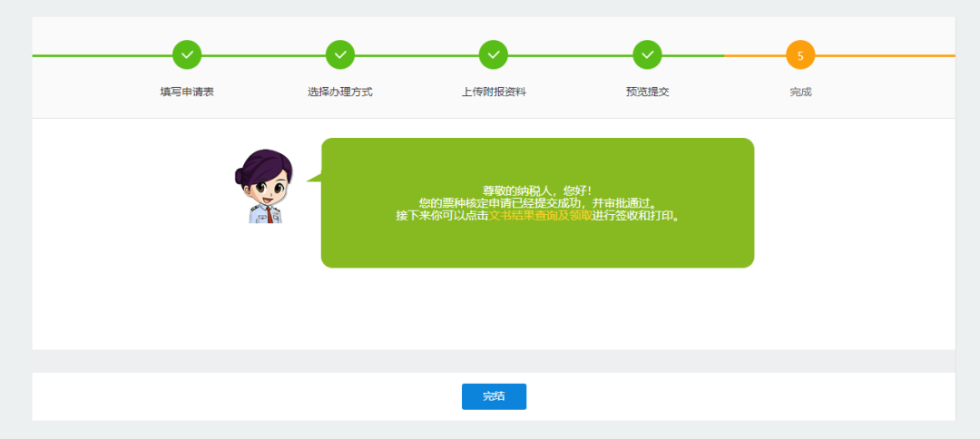
Task: Click the 预览提交 step checkmark icon
Action: (648, 55)
